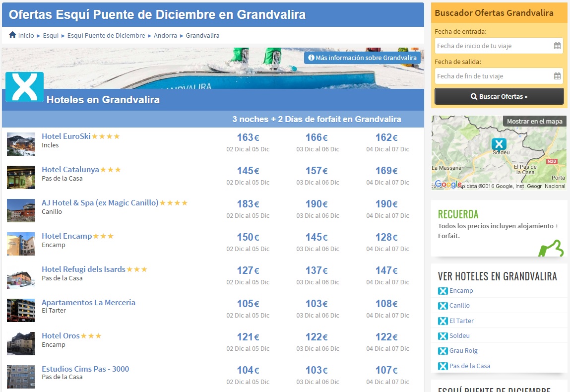Click Estudios Cims Pas thumbnail
The width and height of the screenshot is (570, 392).
click(x=21, y=377)
